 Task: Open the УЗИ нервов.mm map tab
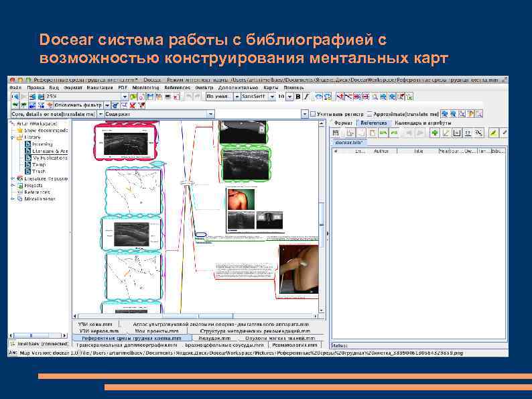[x=99, y=331]
